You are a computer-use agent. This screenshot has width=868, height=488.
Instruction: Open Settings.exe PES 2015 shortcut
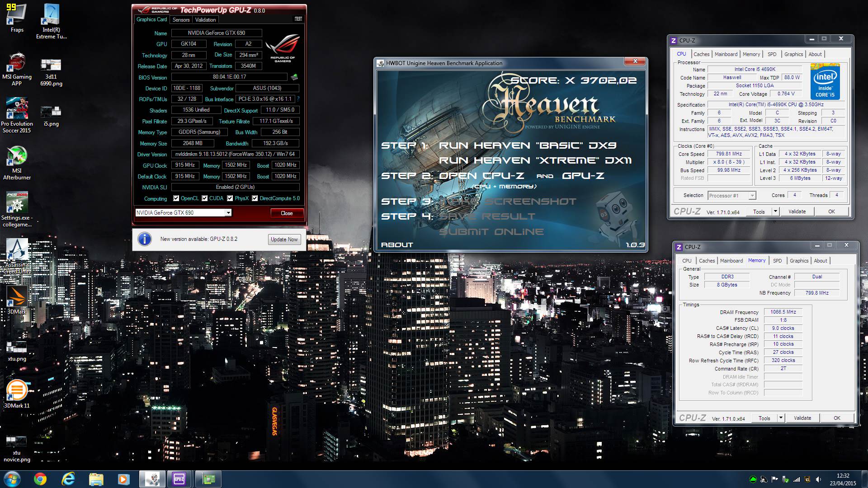click(17, 209)
